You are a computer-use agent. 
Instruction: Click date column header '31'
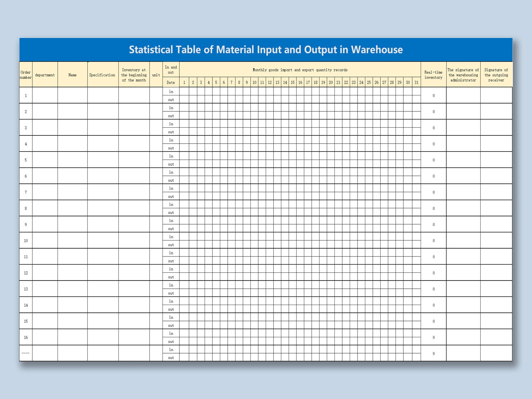416,82
